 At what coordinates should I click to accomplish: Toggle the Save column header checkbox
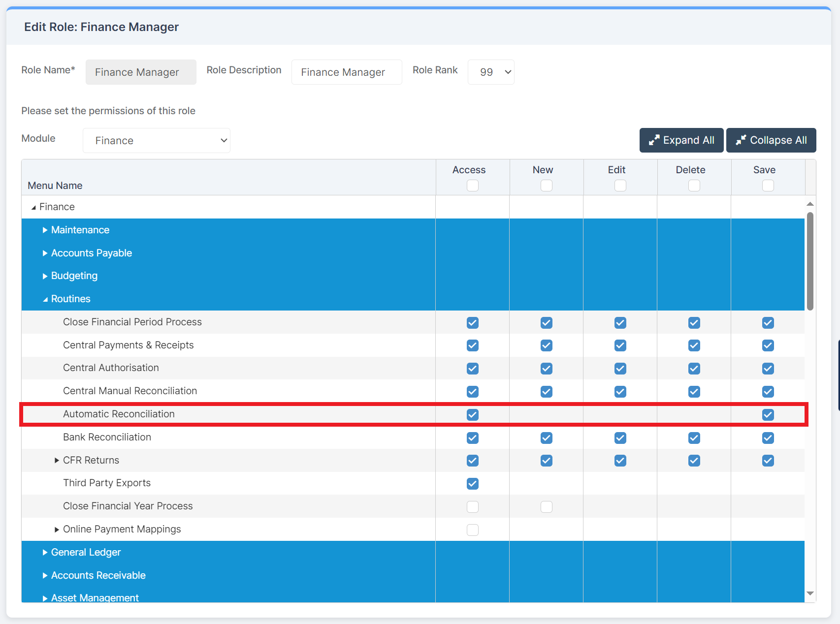click(x=768, y=186)
